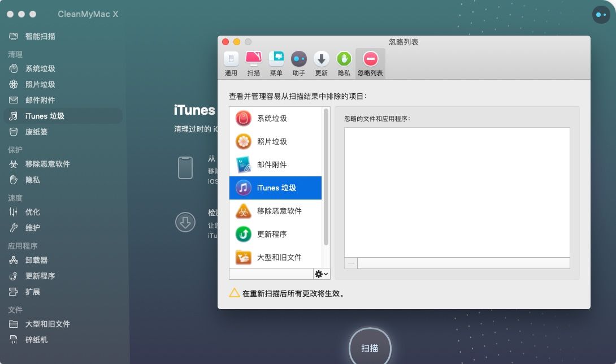Image resolution: width=616 pixels, height=364 pixels.
Task: Select 邮件附件 in the ignore list
Action: pyautogui.click(x=275, y=164)
